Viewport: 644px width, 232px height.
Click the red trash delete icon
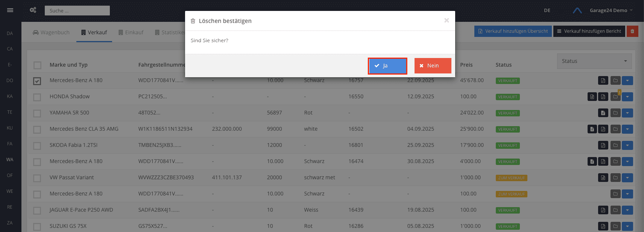pyautogui.click(x=632, y=31)
